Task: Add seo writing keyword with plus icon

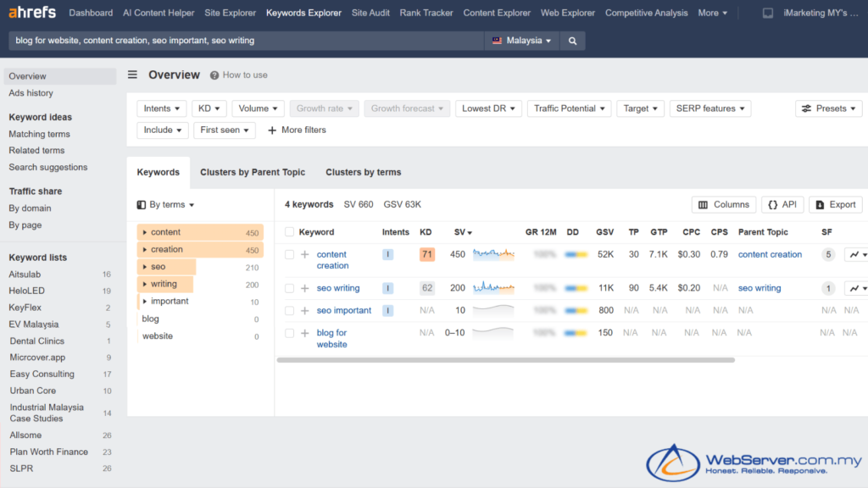Action: [304, 288]
